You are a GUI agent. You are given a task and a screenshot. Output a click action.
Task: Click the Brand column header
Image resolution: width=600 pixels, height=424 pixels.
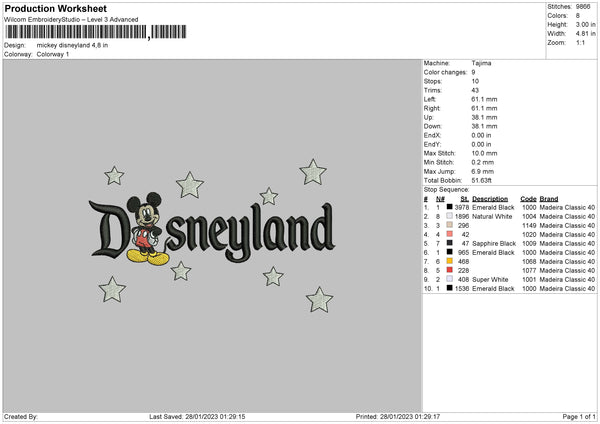[x=549, y=199]
